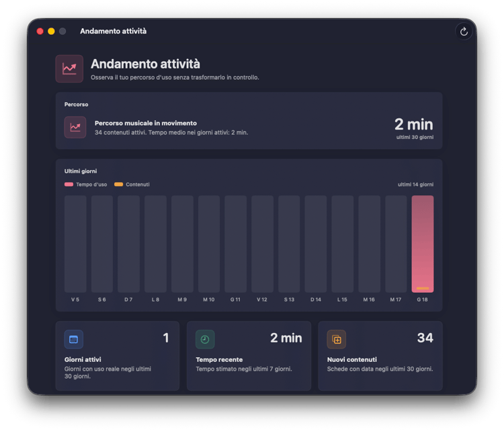The height and width of the screenshot is (431, 504).
Task: Click the value '34' on Nuovi contenuti card
Action: point(425,338)
